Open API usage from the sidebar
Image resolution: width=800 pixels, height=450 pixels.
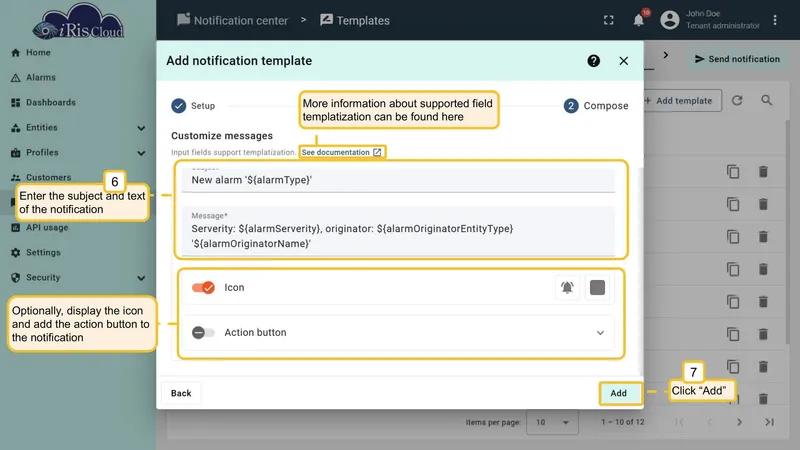[47, 228]
